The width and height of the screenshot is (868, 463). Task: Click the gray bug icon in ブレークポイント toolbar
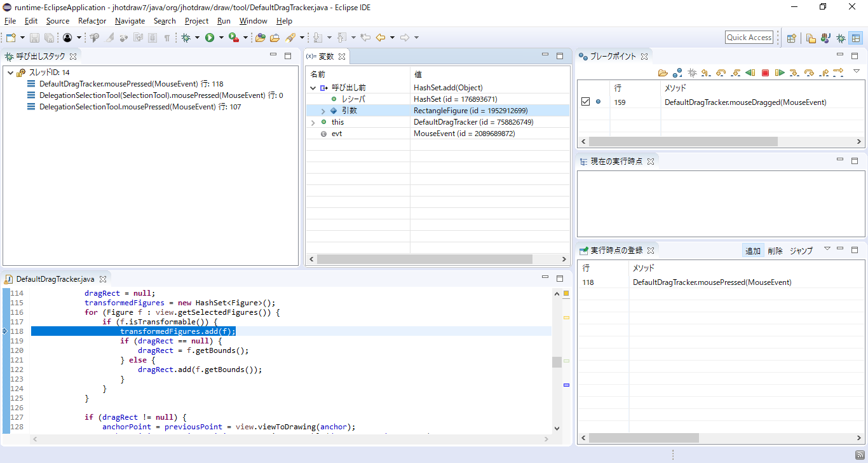[x=692, y=73]
